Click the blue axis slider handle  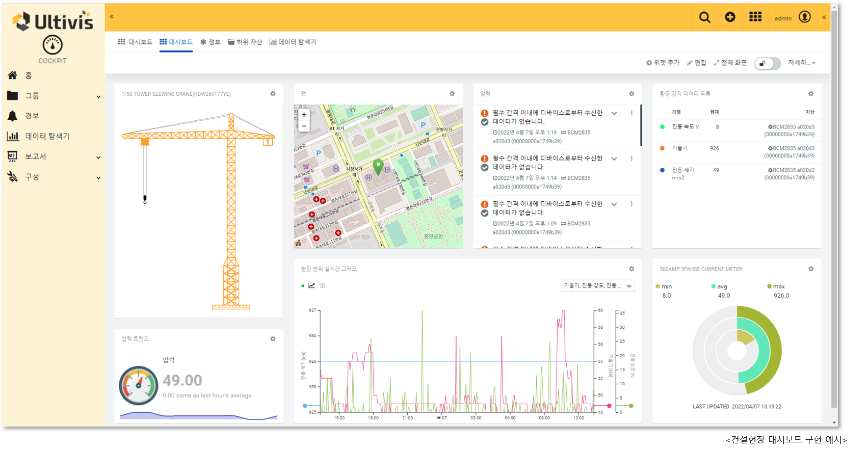coord(305,406)
